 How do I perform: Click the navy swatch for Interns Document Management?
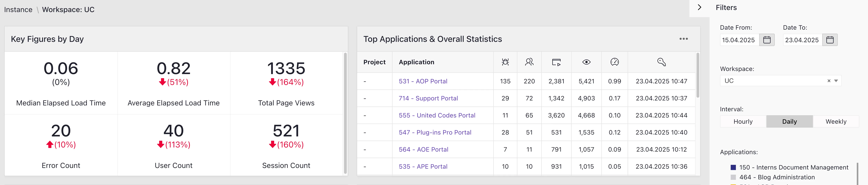pos(734,167)
